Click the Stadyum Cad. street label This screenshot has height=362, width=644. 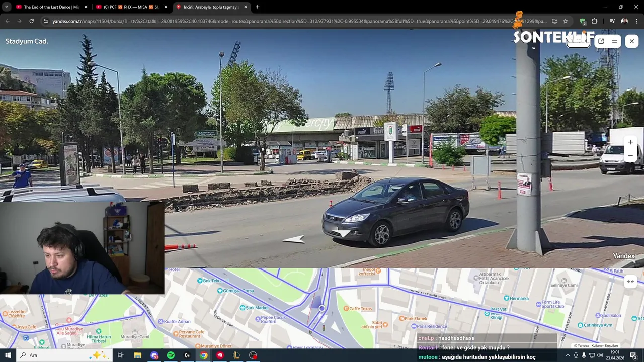(x=27, y=41)
